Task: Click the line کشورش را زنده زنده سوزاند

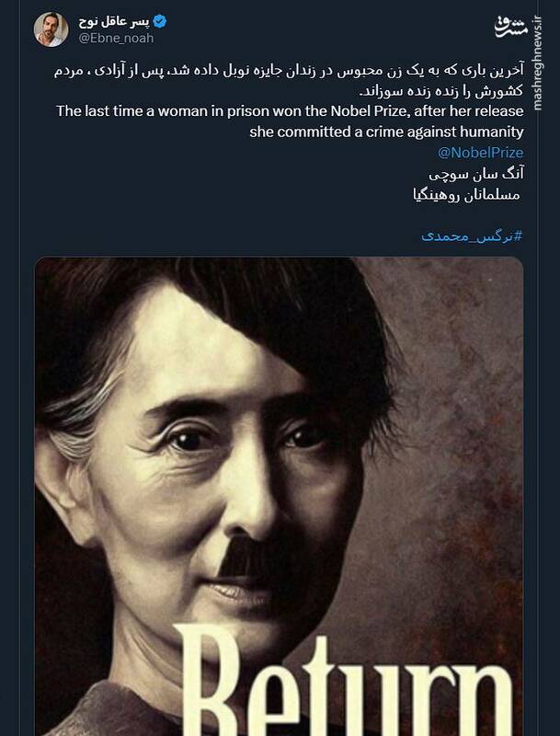Action: coord(441,91)
